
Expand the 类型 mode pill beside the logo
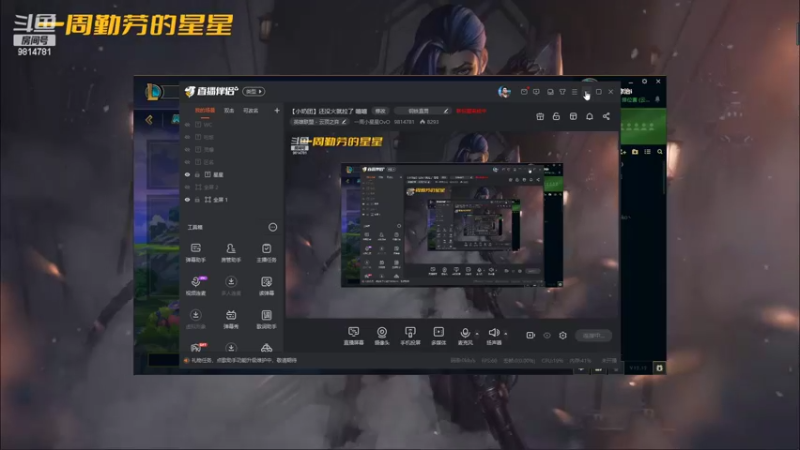pyautogui.click(x=254, y=91)
